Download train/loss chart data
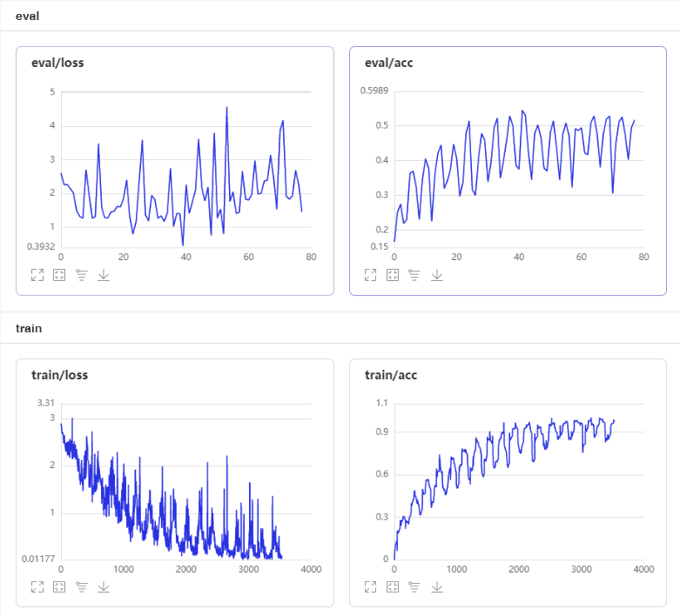 104,587
